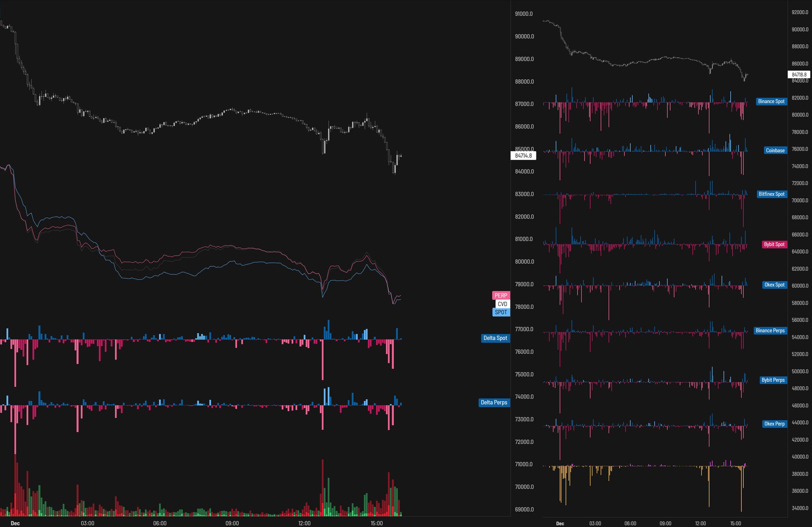Click the 84718.8 price tag on right axis
812x527 pixels.
[x=799, y=75]
